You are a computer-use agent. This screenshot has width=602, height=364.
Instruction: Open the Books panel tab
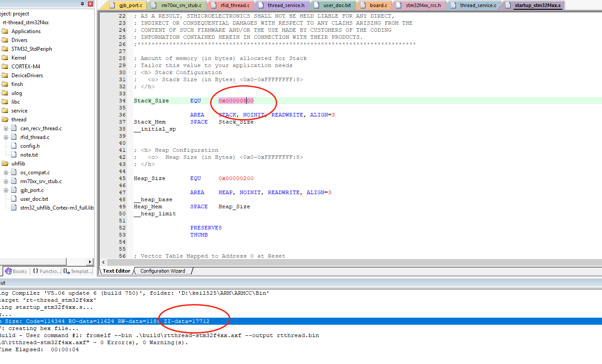point(16,271)
